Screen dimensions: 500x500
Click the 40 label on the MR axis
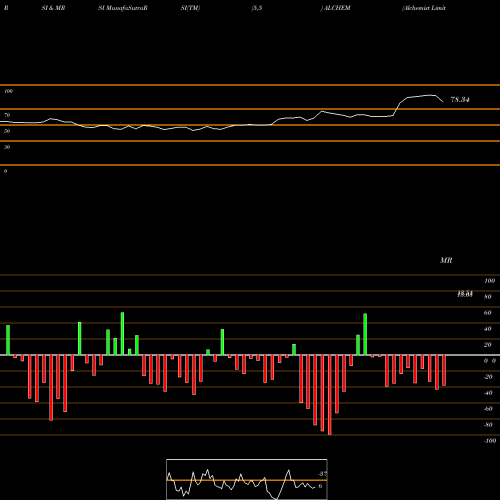(x=488, y=329)
